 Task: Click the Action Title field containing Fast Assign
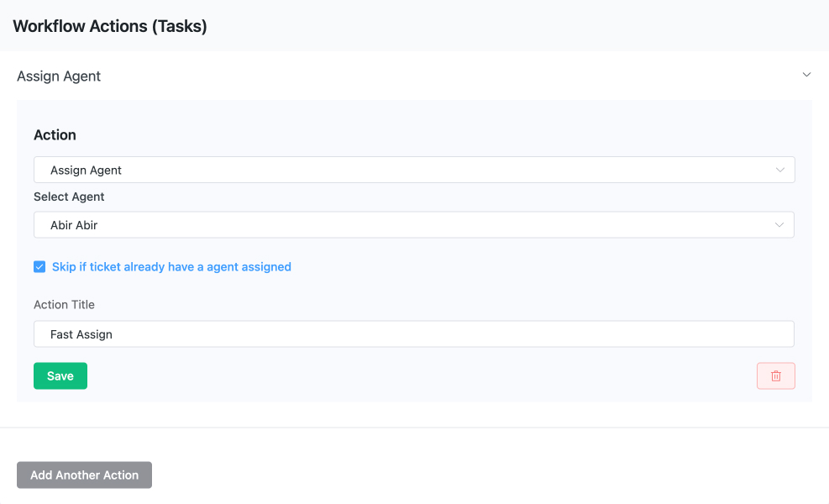coord(414,333)
